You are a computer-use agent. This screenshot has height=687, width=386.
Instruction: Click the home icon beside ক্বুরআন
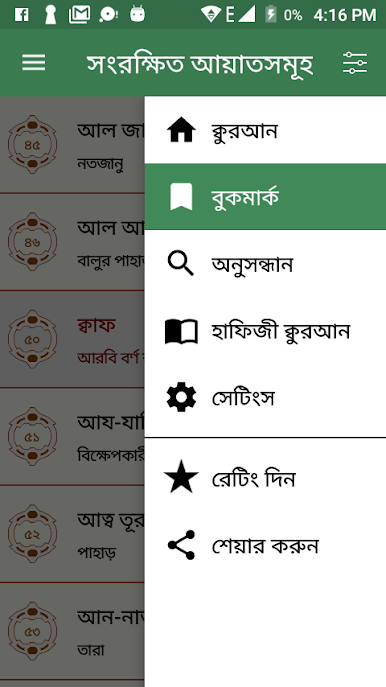coord(181,130)
